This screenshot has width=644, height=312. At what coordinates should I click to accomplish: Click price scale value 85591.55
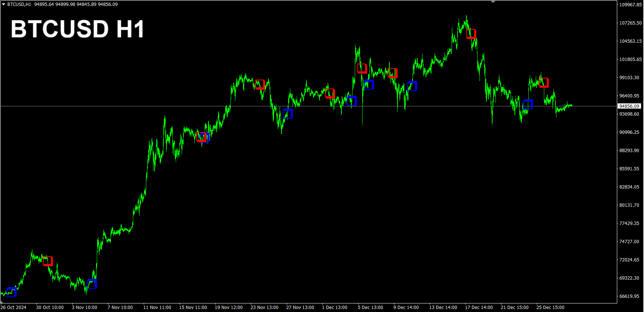(629, 169)
